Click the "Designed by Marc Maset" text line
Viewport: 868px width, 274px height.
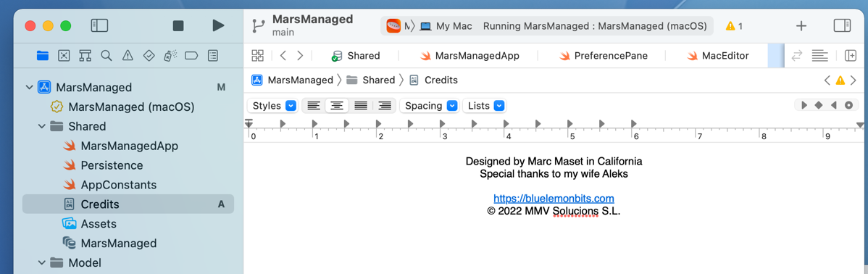(x=554, y=161)
